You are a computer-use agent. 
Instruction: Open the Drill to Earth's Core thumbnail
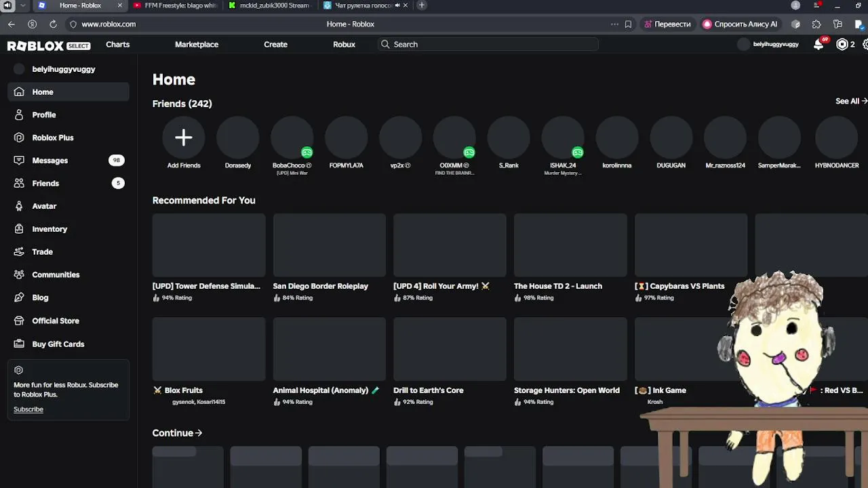[x=450, y=350]
